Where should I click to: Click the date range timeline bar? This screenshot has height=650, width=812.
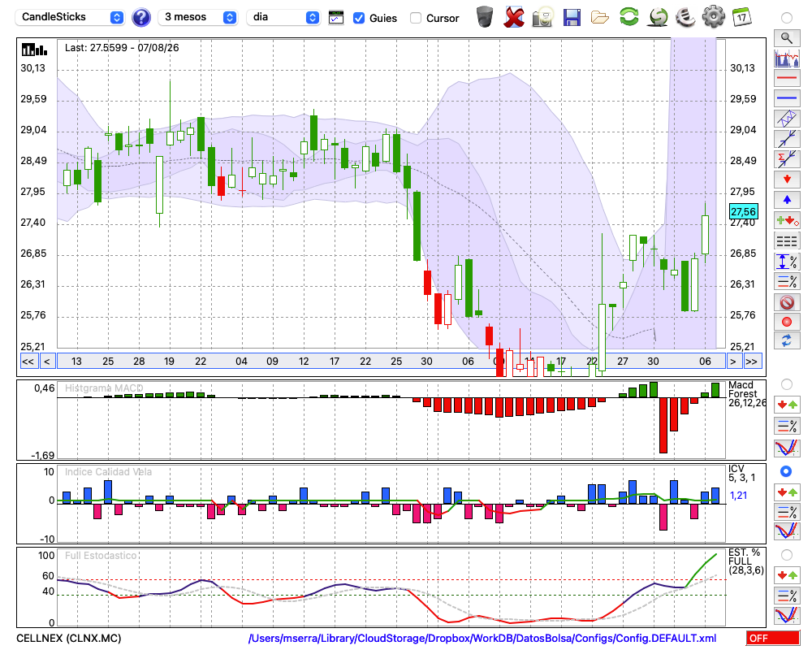coord(391,362)
